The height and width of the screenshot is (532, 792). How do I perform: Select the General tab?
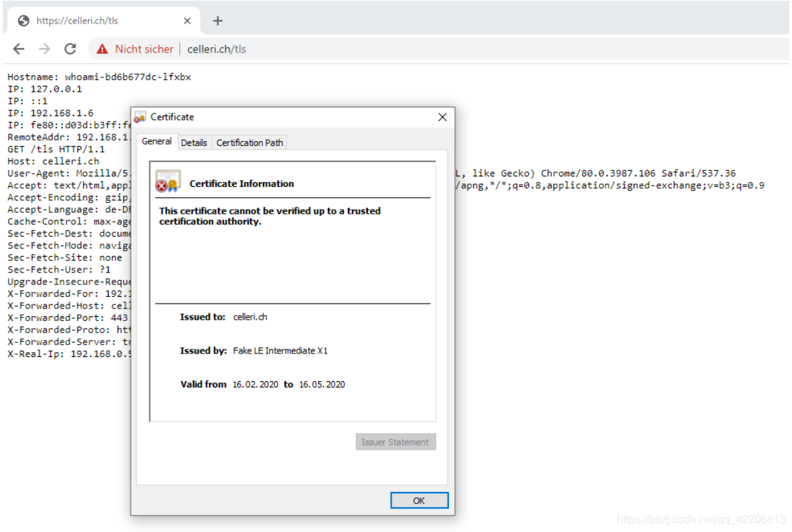pyautogui.click(x=156, y=141)
